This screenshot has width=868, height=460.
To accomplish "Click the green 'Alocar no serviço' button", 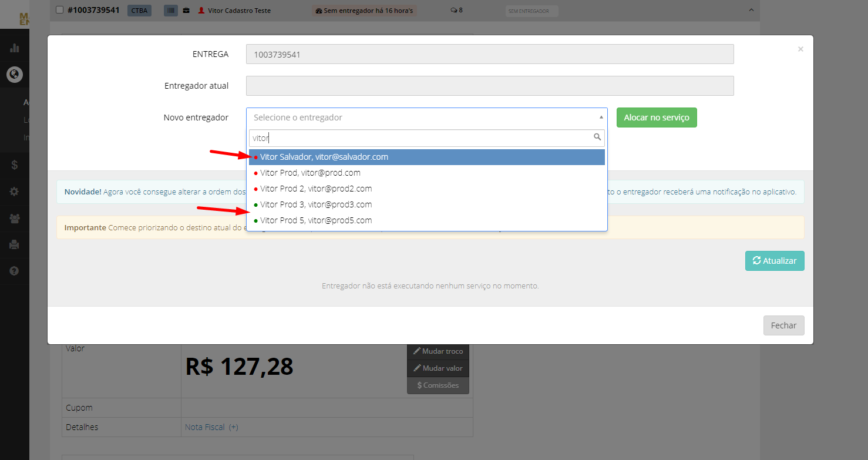I will 657,117.
